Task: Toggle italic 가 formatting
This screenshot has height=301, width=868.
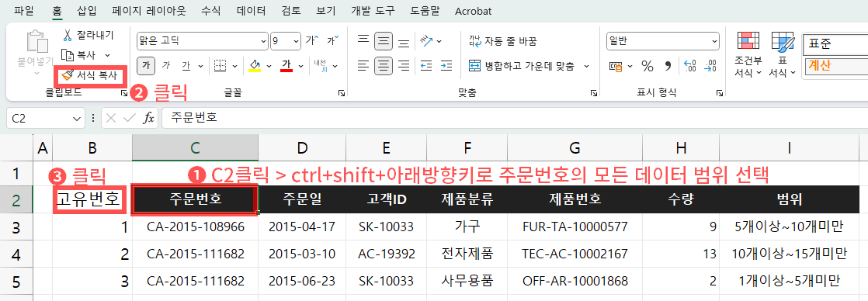Action: click(x=165, y=66)
